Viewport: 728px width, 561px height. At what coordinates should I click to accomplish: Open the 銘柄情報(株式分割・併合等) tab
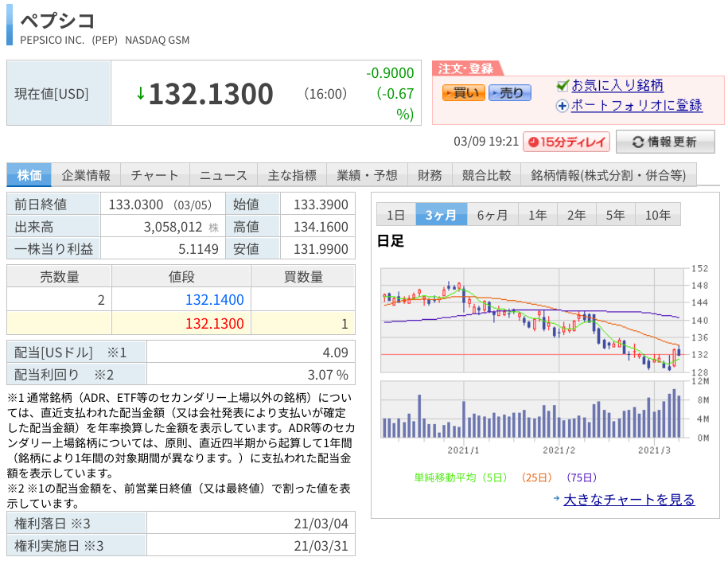click(609, 175)
